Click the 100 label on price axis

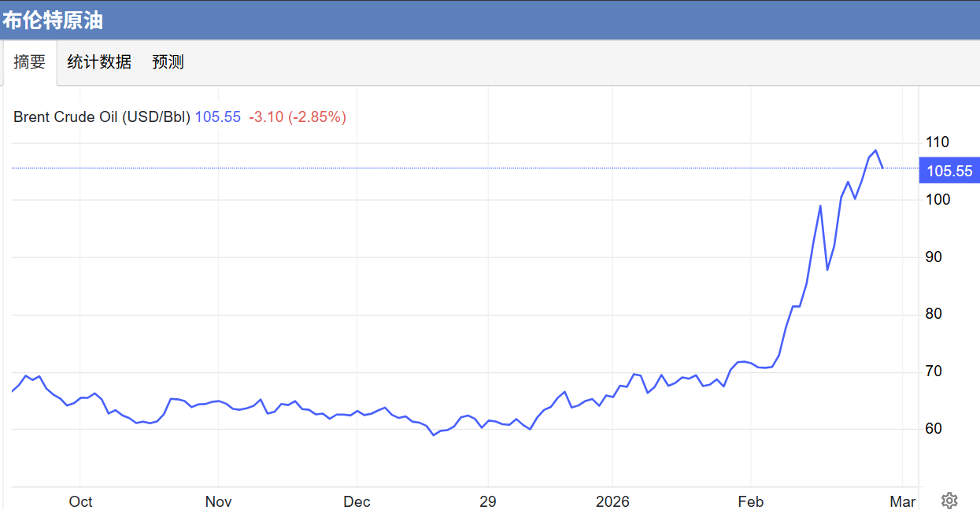(x=937, y=200)
